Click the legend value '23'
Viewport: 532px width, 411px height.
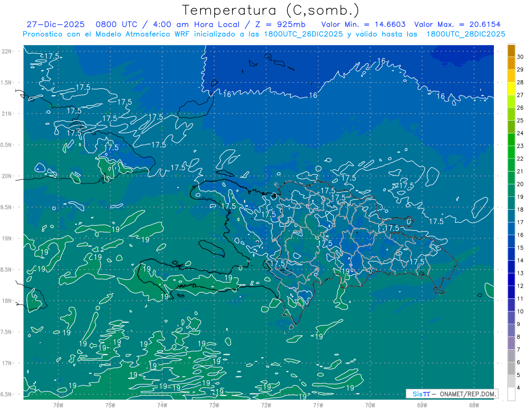pos(520,146)
